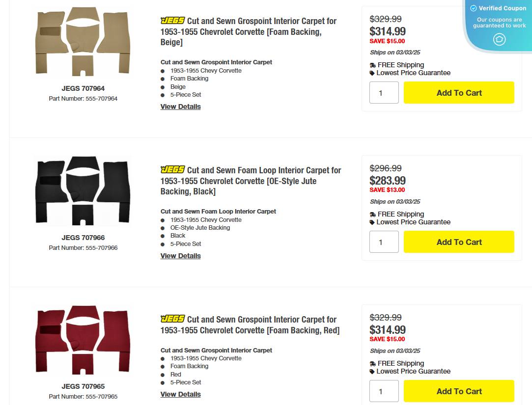The image size is (532, 405).
Task: Click the JEGS logo icon on the beige carpet title
Action: click(172, 21)
